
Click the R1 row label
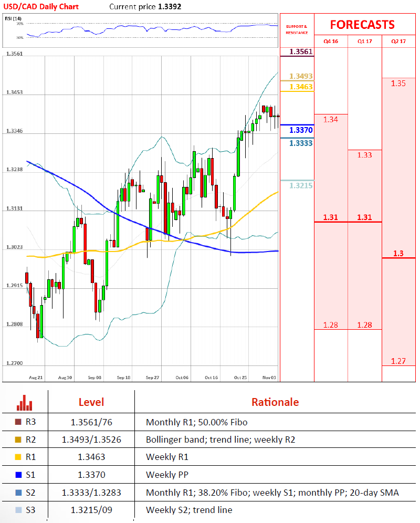[x=30, y=457]
